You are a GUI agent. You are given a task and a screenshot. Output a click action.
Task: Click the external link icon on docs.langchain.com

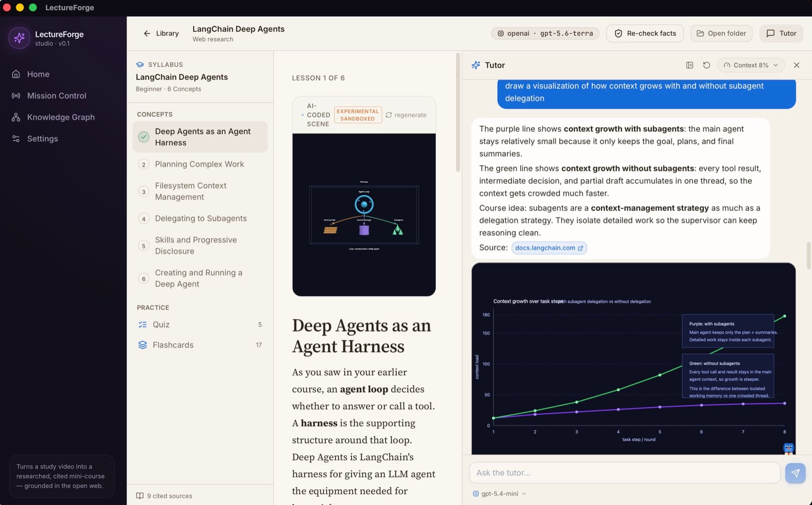click(x=581, y=248)
